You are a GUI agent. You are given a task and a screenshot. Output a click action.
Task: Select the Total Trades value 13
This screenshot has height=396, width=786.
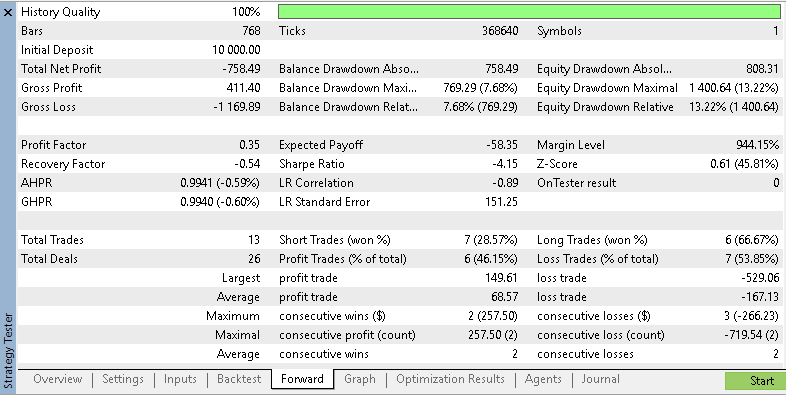pos(254,241)
